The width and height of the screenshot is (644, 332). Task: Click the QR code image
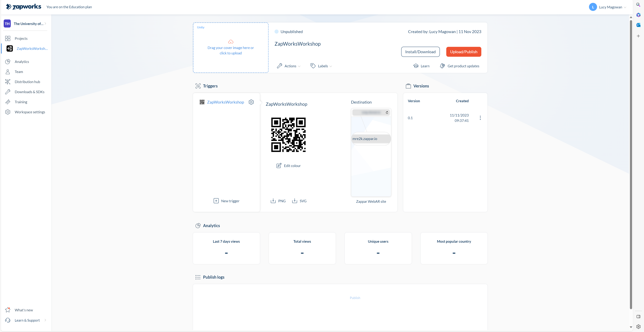pyautogui.click(x=288, y=135)
